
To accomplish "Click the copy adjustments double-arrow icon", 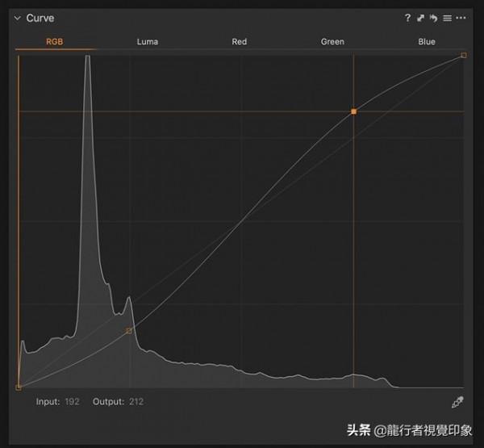I will 420,19.
